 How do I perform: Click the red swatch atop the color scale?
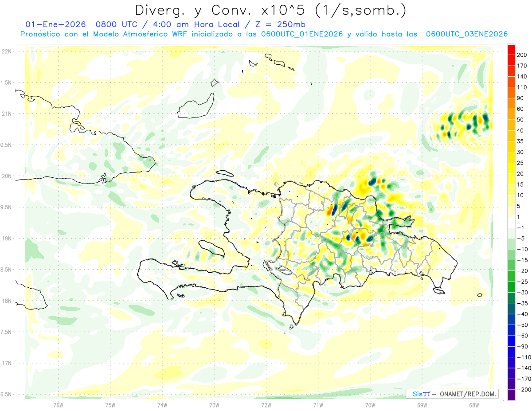click(511, 49)
